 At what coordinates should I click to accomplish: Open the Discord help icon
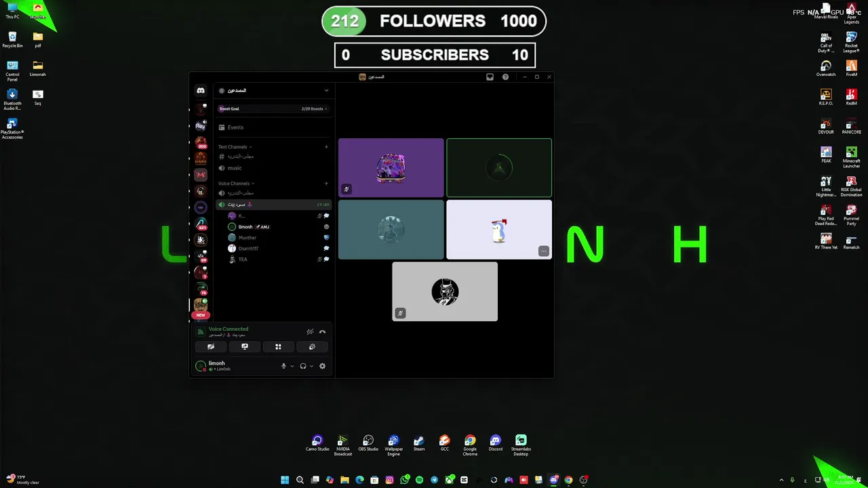point(505,77)
